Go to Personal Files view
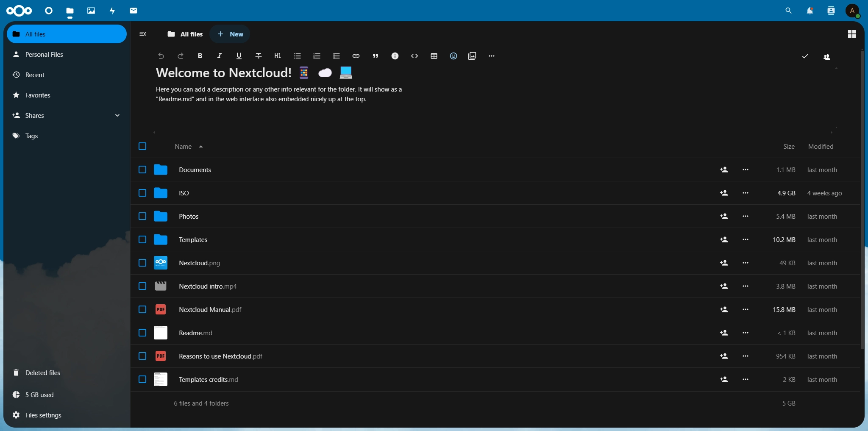This screenshot has height=431, width=868. [67, 54]
